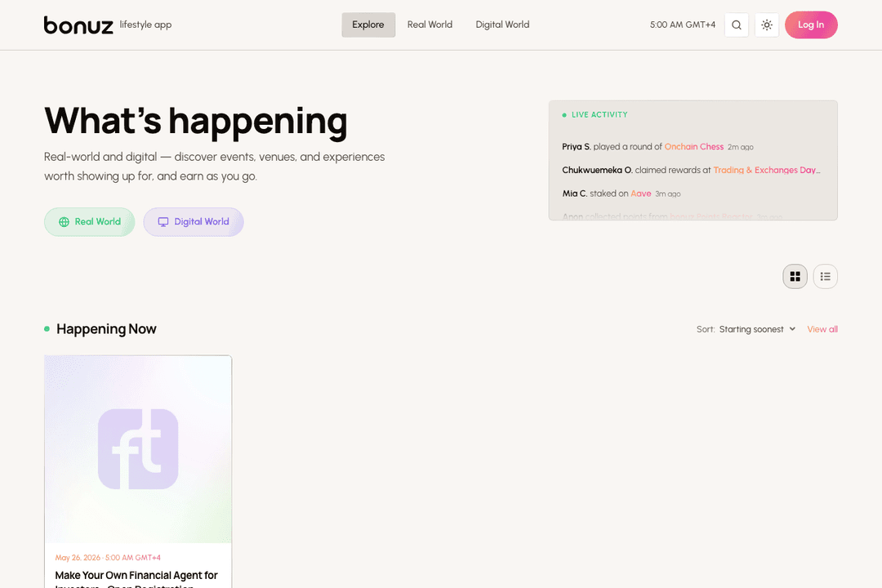
Task: Open the Digital World nav tab
Action: coord(502,24)
